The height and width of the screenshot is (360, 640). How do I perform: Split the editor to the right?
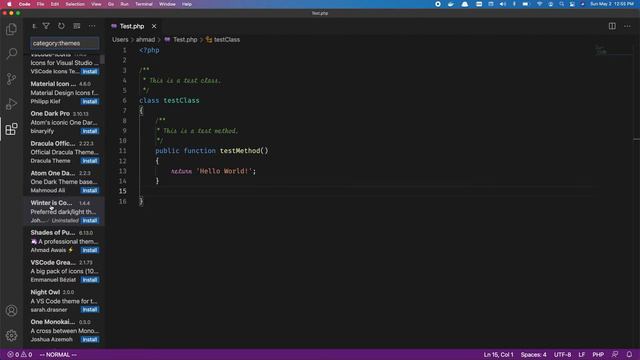612,26
